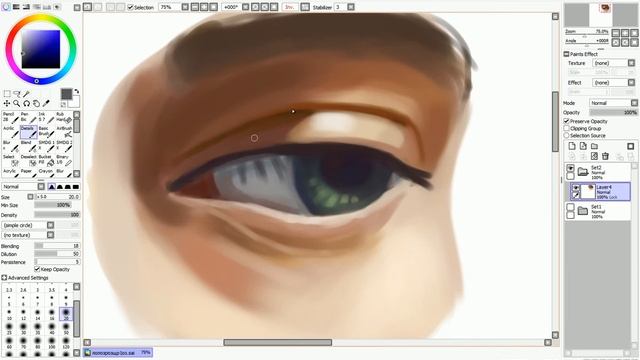Choose the Pencil brush
Viewport: 640px width, 360px height.
pos(11,117)
